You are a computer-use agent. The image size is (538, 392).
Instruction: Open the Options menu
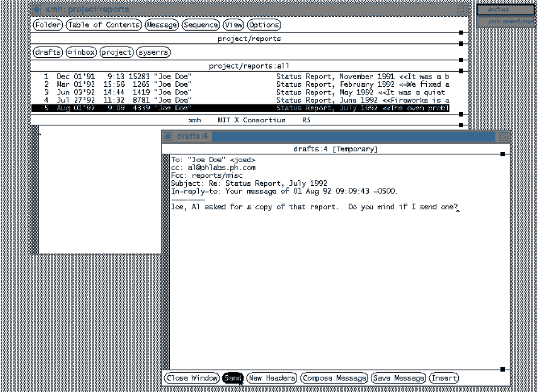pyautogui.click(x=263, y=26)
